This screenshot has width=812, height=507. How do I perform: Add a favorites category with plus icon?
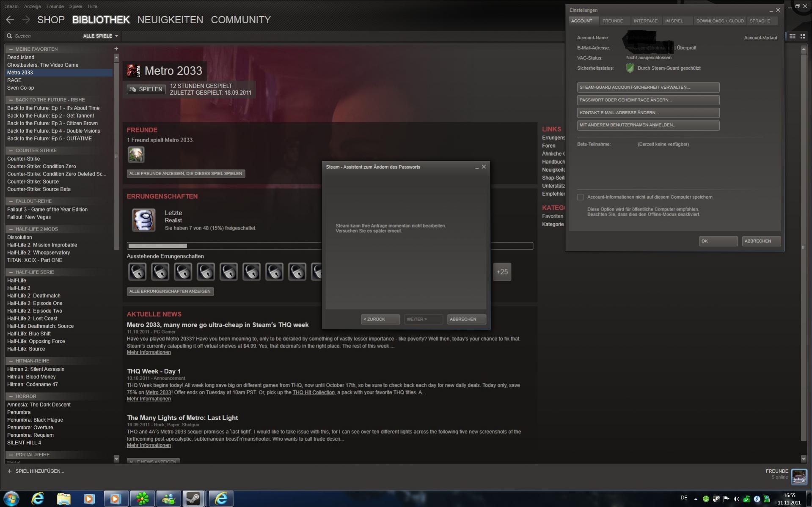[116, 49]
